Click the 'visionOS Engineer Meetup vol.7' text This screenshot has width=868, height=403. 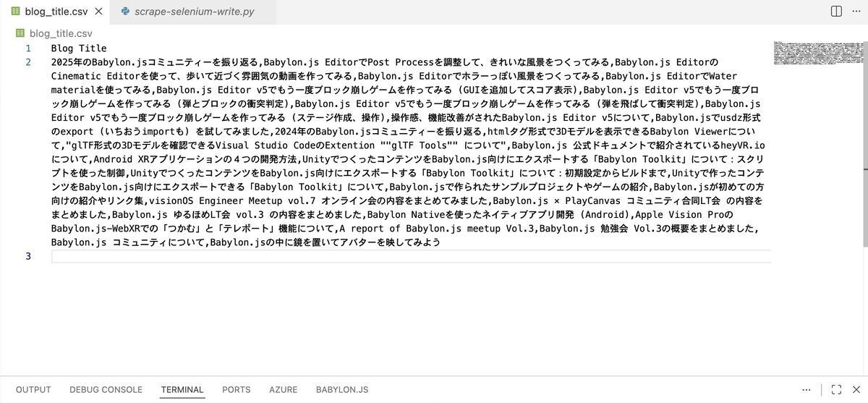coord(231,201)
